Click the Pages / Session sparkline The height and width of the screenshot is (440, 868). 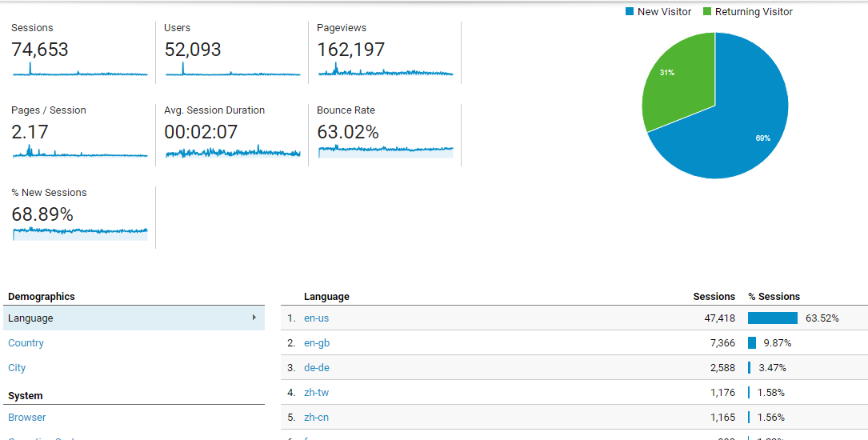[80, 151]
